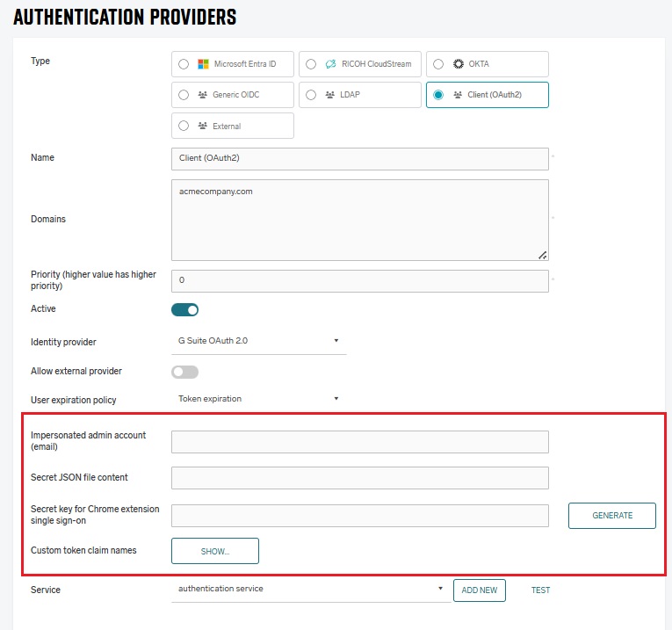This screenshot has height=630, width=672.
Task: Select the External type radio button
Action: coord(184,126)
